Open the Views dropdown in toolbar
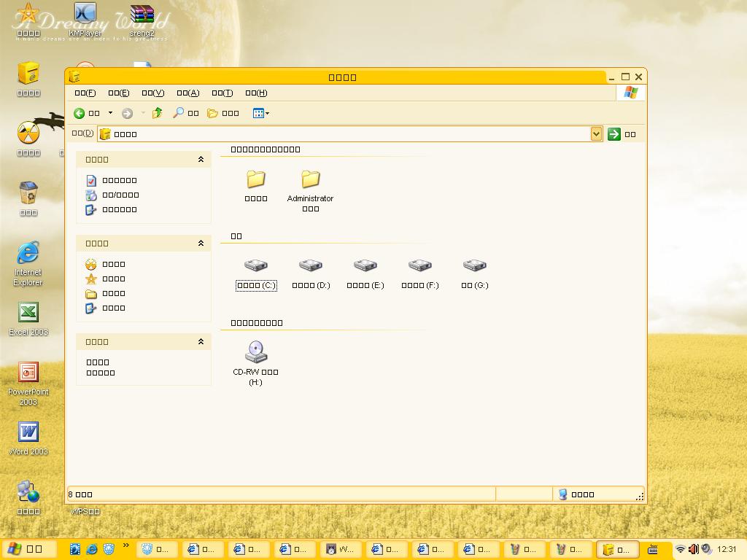Viewport: 747px width, 560px height. click(261, 113)
